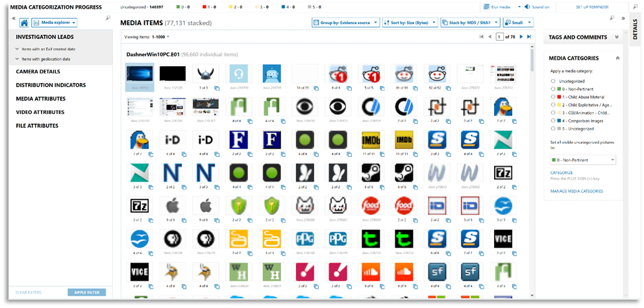This screenshot has width=644, height=308.
Task: Click the scroll down arrow of media list
Action: (533, 295)
